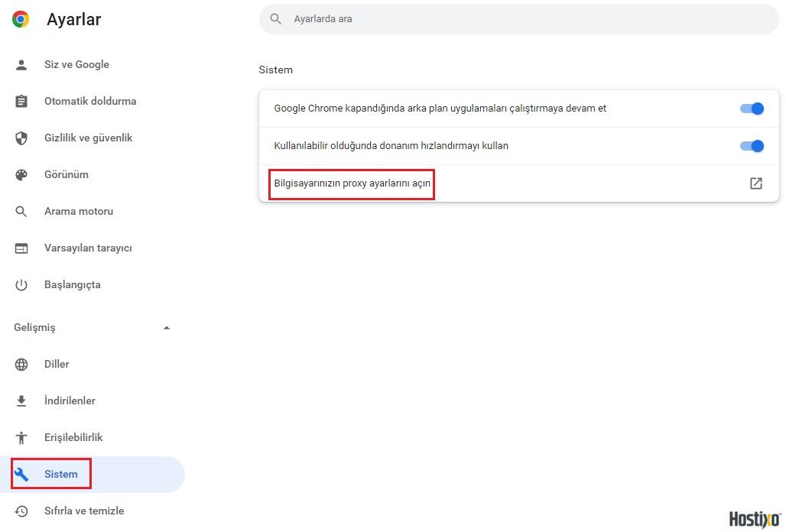Expand the advanced settings list
The width and height of the screenshot is (786, 532).
coord(167,327)
